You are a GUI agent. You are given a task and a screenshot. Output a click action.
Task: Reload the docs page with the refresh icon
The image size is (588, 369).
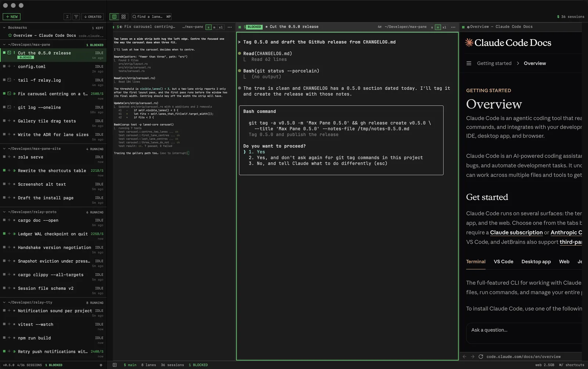[481, 357]
